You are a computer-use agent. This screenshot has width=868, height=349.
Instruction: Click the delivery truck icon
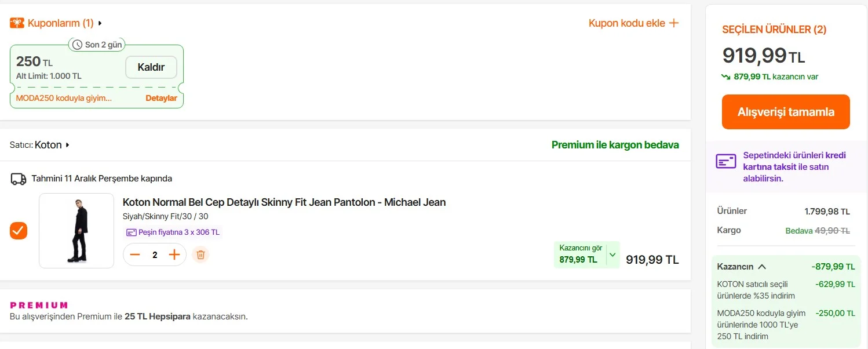[19, 179]
